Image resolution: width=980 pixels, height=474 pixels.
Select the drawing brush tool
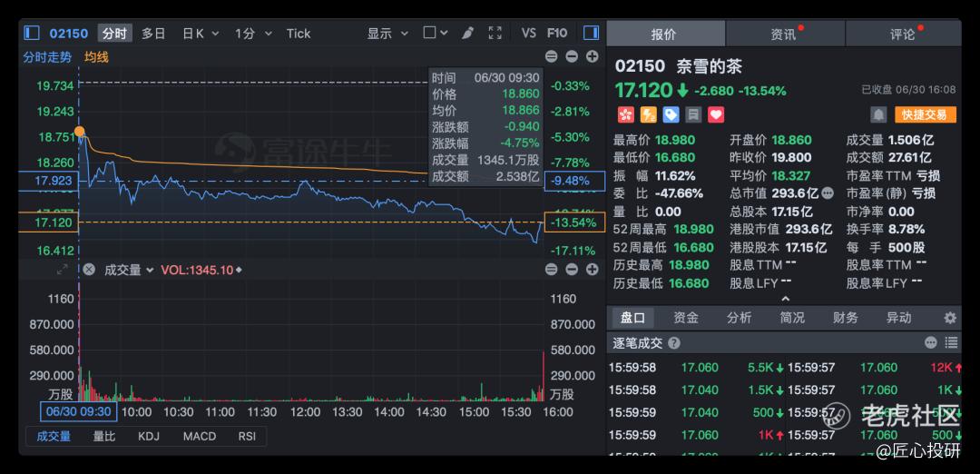click(467, 33)
